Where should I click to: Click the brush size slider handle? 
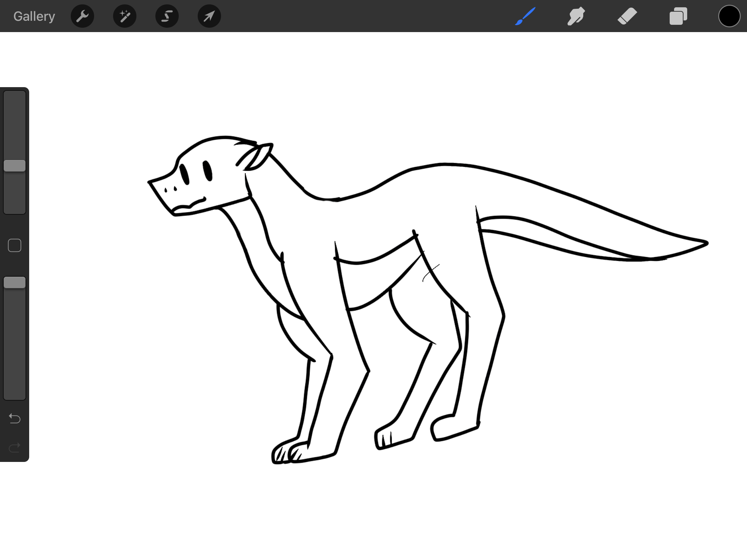[15, 166]
